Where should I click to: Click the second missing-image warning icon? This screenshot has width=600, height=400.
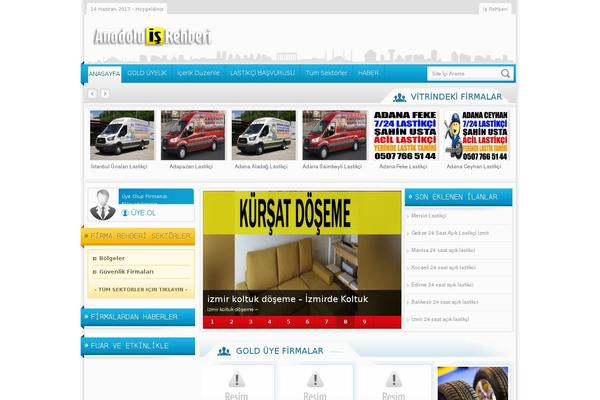pyautogui.click(x=315, y=380)
